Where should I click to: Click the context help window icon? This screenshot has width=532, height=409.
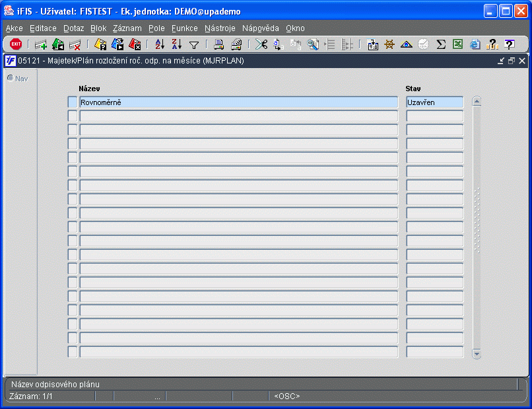[x=510, y=44]
